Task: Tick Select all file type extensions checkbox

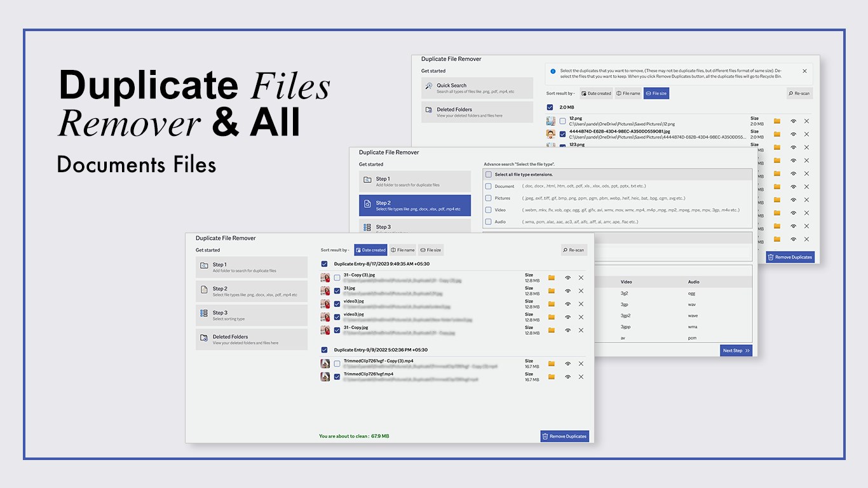Action: coord(489,174)
